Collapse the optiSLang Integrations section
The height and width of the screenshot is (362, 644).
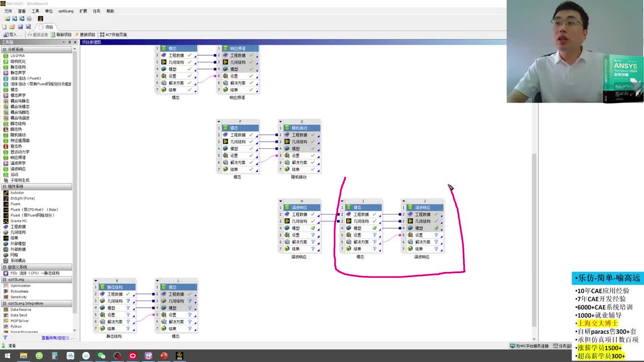(x=4, y=303)
